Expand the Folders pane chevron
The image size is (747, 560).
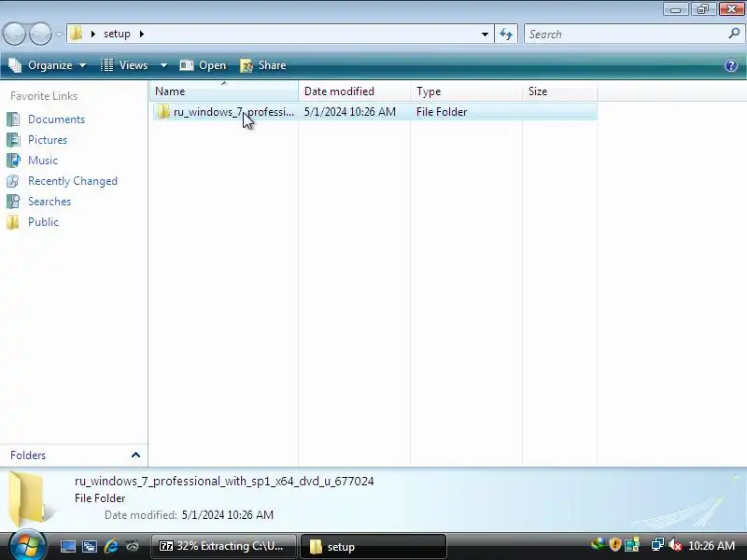click(135, 455)
